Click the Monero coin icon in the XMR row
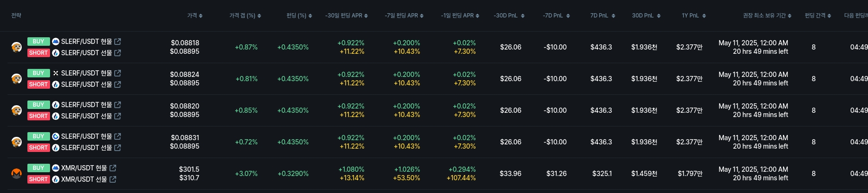 click(17, 174)
